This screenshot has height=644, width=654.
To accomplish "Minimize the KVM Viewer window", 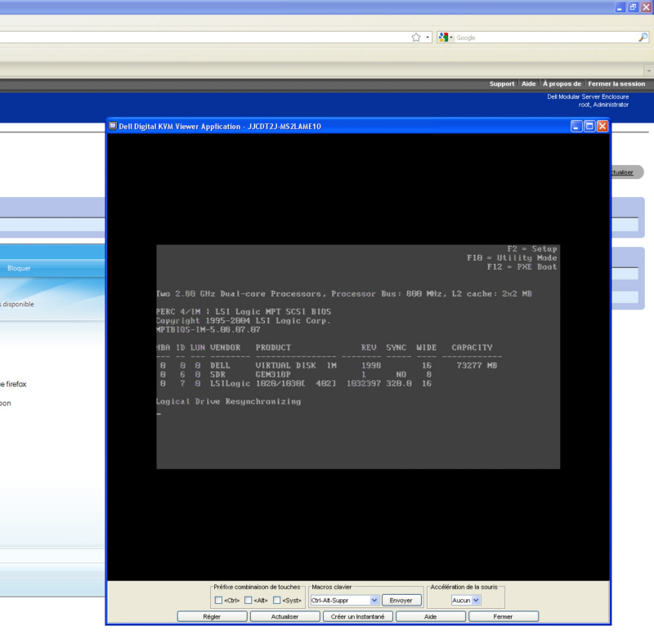I will [576, 127].
